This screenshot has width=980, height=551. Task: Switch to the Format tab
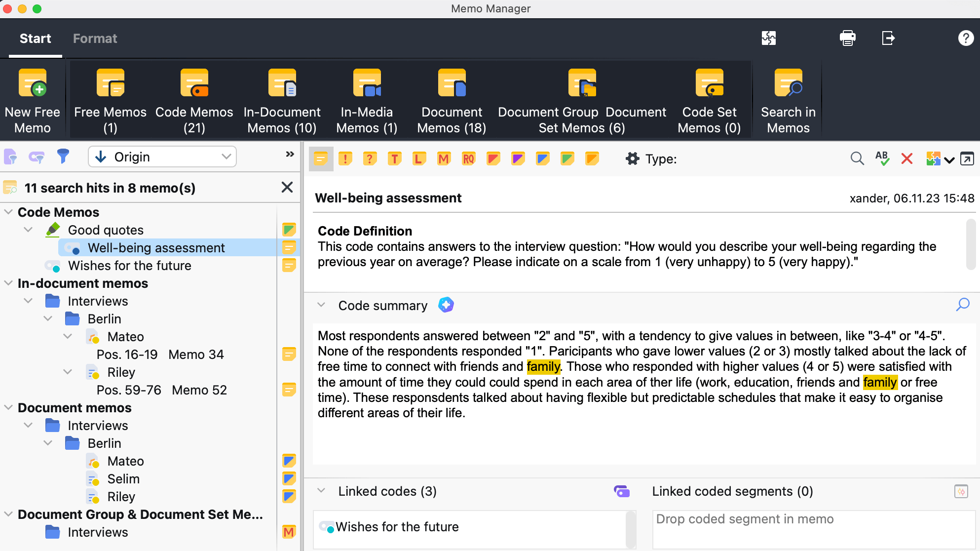(95, 39)
